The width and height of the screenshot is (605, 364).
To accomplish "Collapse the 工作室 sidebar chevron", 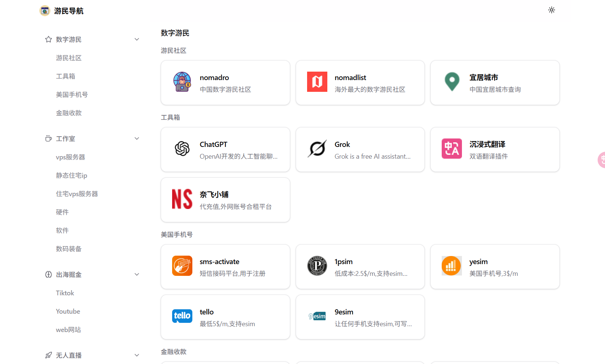I will point(137,138).
